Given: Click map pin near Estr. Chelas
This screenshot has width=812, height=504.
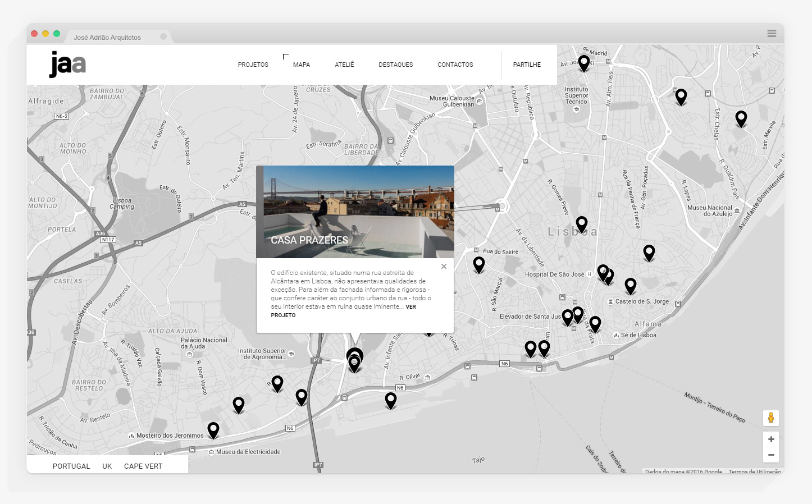Looking at the screenshot, I should [681, 97].
